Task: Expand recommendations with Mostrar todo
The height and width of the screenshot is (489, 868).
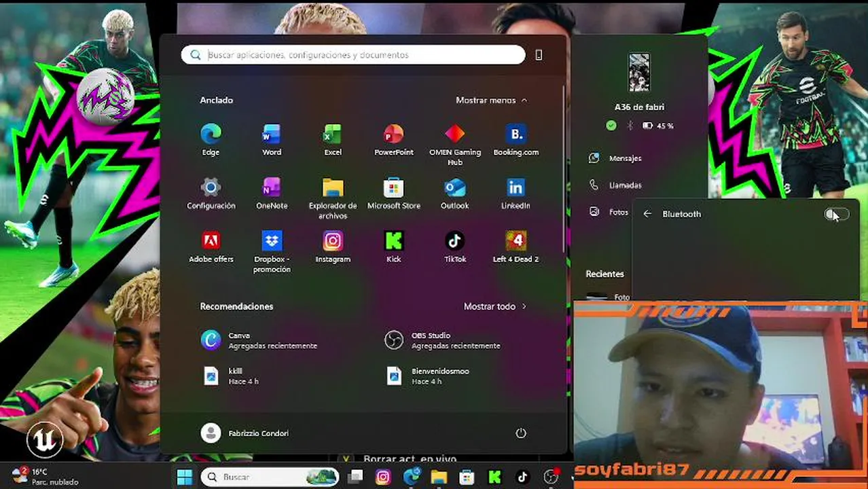Action: [495, 306]
